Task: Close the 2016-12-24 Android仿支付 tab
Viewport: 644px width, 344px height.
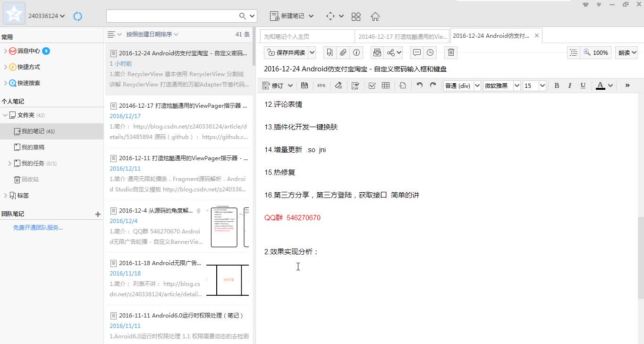Action: tap(536, 36)
